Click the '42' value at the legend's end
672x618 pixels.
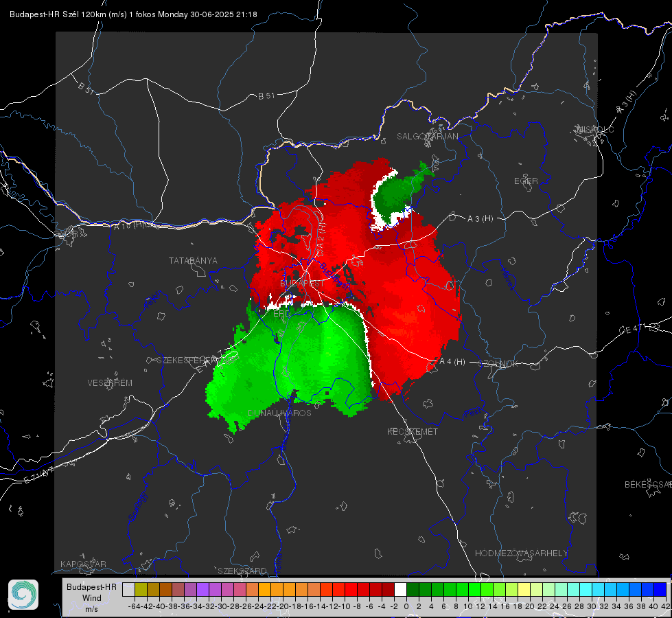pyautogui.click(x=665, y=606)
